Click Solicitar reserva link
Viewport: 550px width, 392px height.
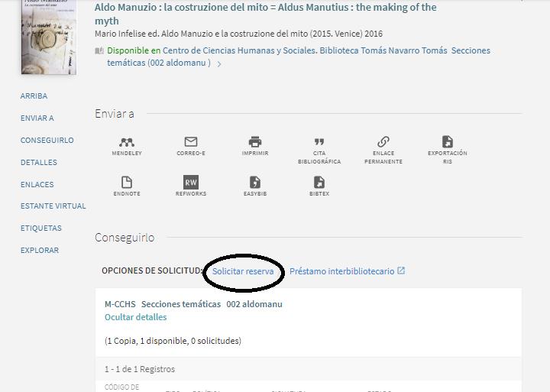tap(243, 271)
